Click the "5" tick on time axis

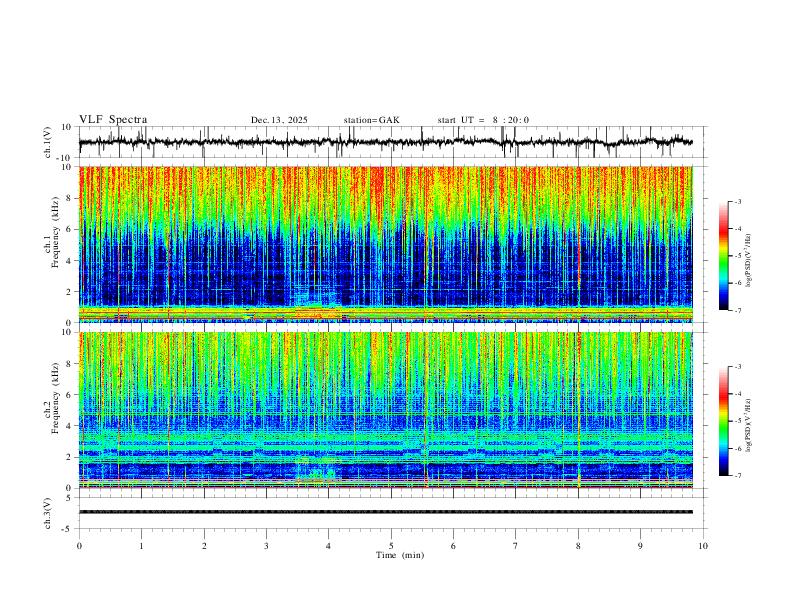[391, 546]
